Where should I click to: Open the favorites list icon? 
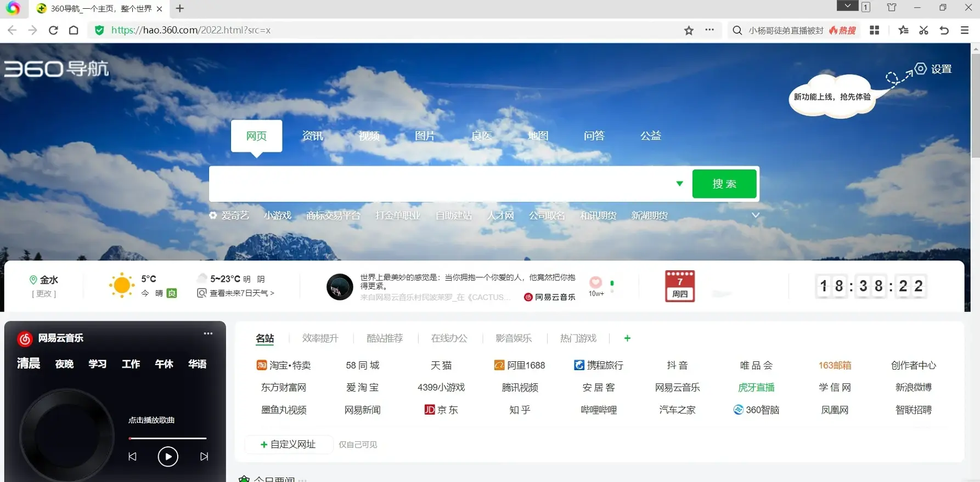click(x=903, y=30)
